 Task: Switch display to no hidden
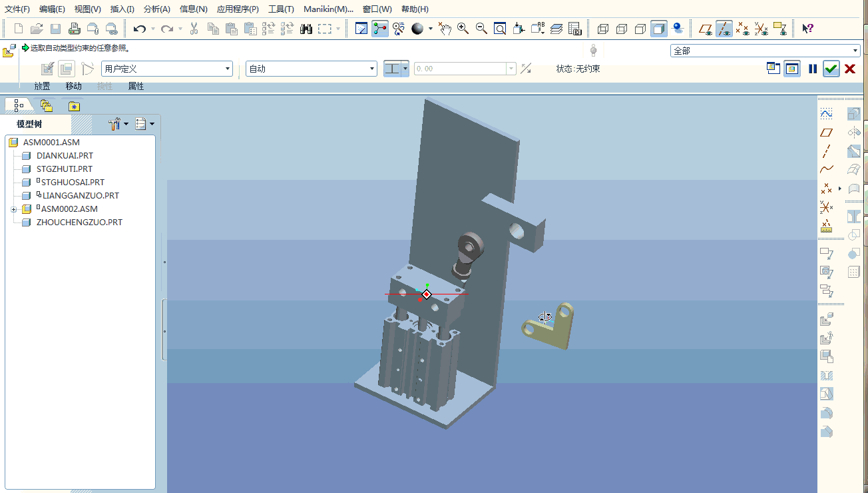point(640,29)
